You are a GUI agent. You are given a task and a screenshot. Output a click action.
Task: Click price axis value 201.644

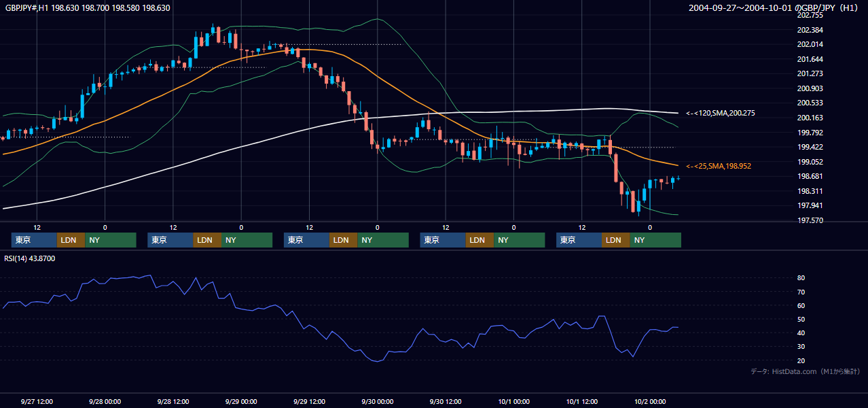coord(810,59)
